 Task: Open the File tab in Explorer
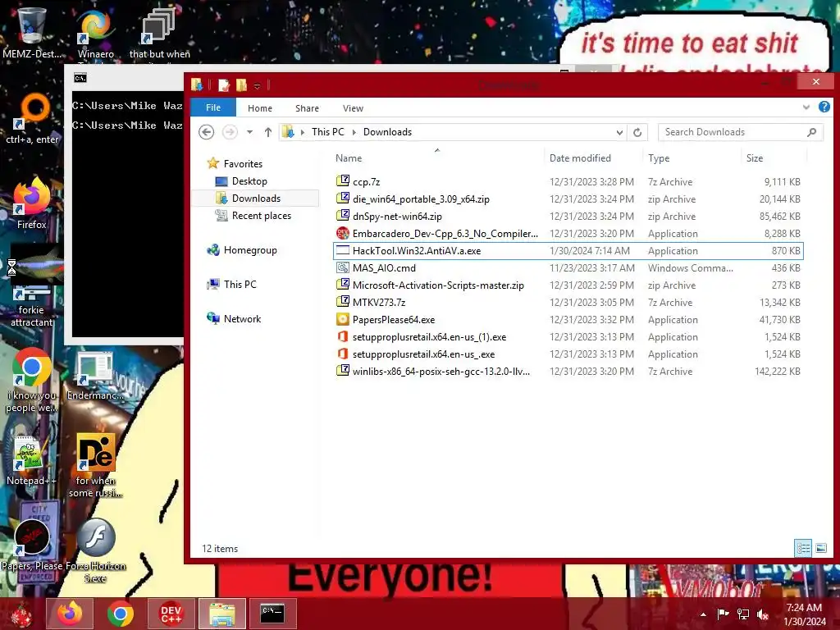(x=213, y=107)
